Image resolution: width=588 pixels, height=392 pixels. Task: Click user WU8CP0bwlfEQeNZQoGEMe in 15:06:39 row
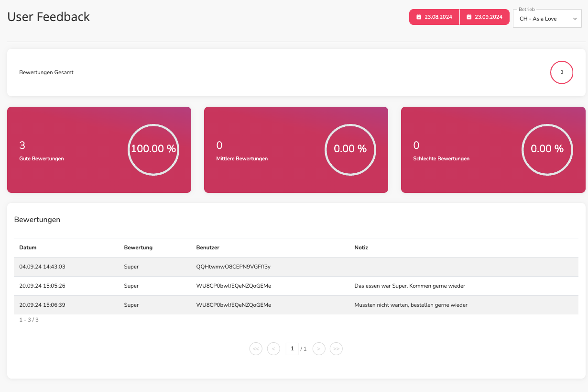tap(234, 305)
